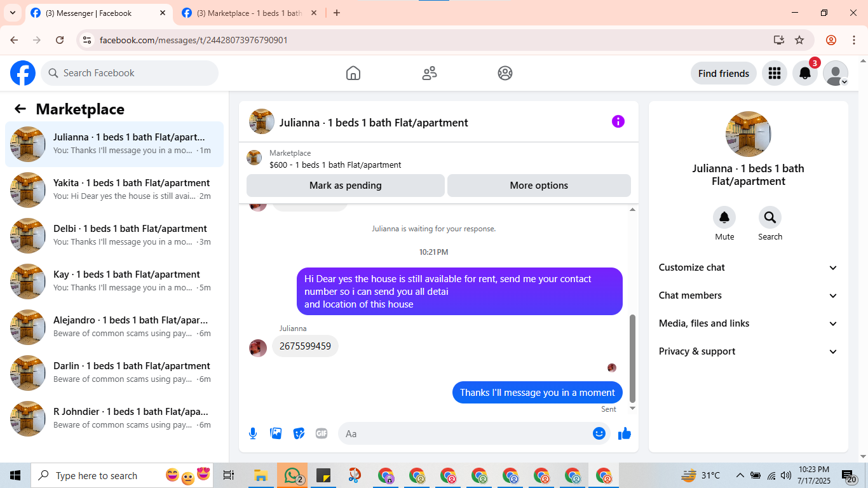Expand the Customize chat section

coord(749,268)
